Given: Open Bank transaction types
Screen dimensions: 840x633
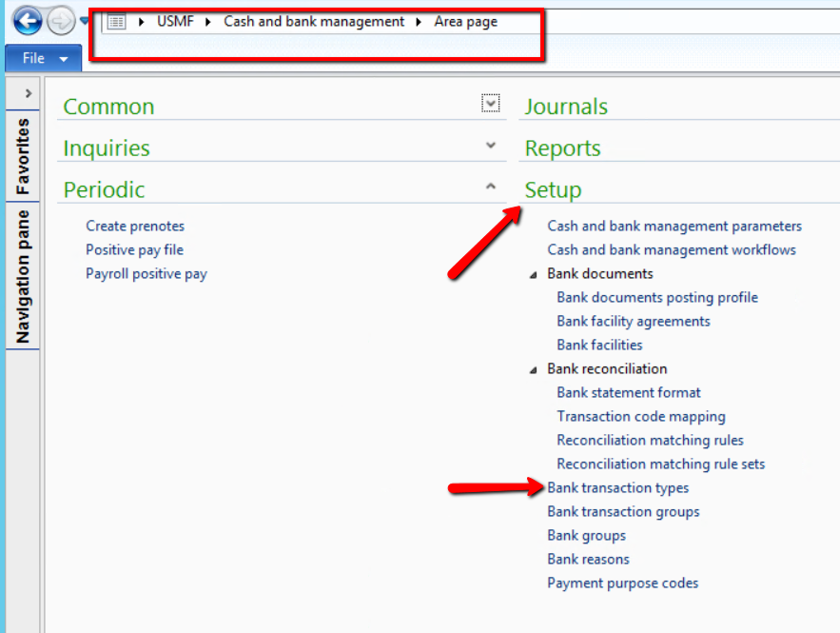Looking at the screenshot, I should click(x=618, y=487).
